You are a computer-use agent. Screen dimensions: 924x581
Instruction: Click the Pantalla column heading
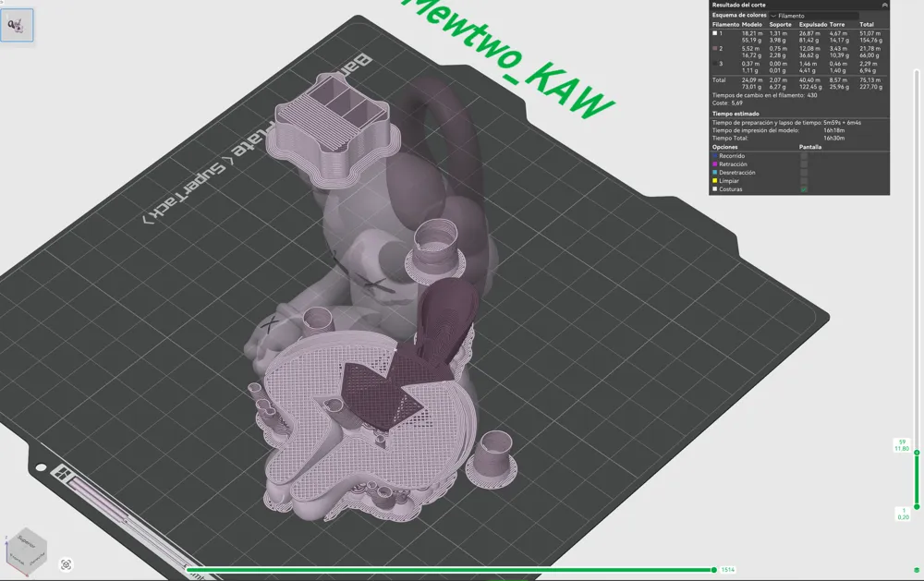click(810, 147)
